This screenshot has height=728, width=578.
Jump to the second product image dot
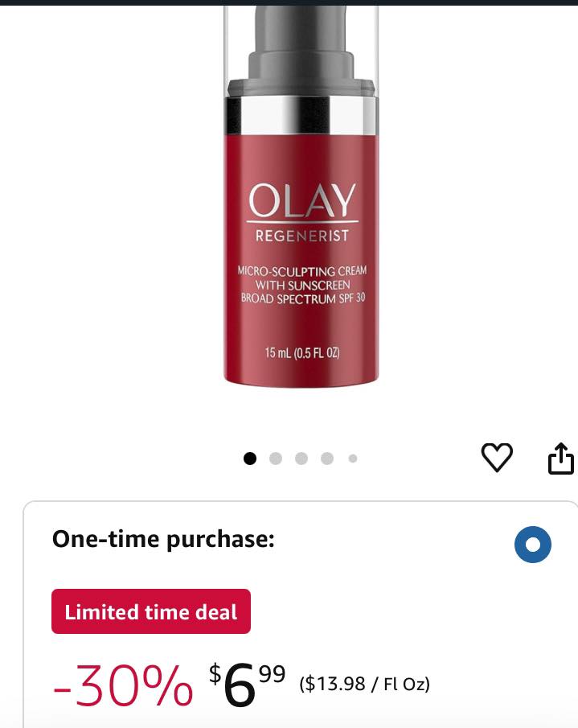(276, 459)
